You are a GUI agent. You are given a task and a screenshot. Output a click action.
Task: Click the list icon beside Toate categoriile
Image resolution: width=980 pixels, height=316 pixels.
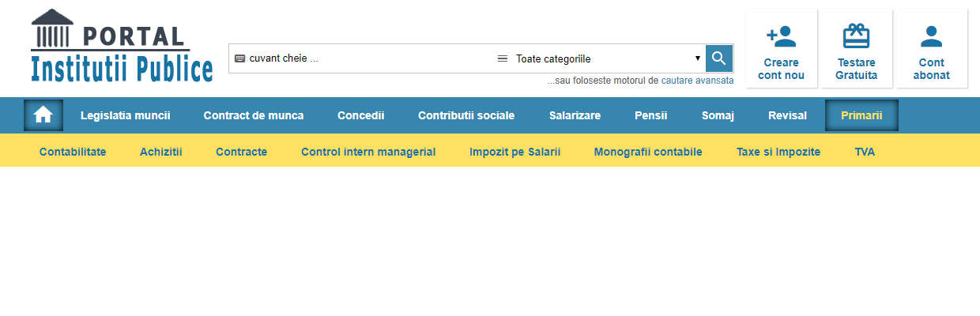(x=502, y=58)
